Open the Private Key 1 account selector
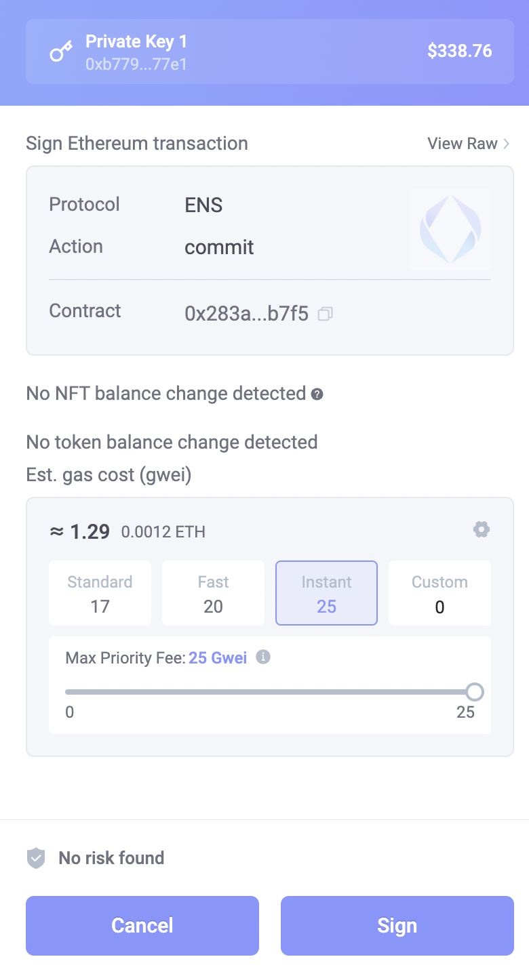Screen dimensions: 529x980 click(x=270, y=52)
